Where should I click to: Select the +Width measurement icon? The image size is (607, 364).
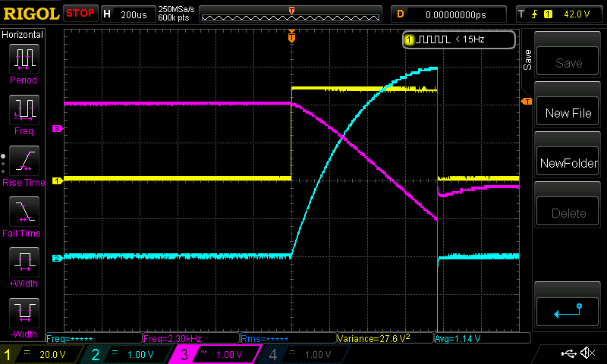pos(24,262)
